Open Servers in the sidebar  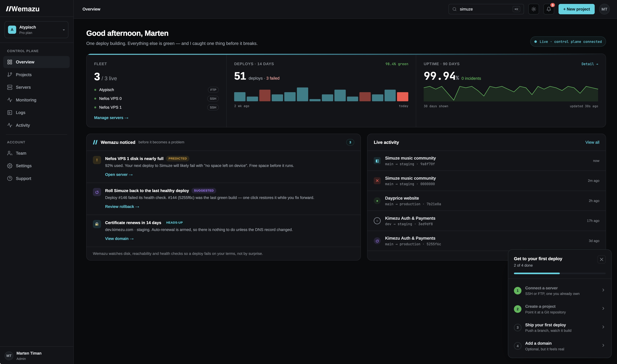point(36,87)
